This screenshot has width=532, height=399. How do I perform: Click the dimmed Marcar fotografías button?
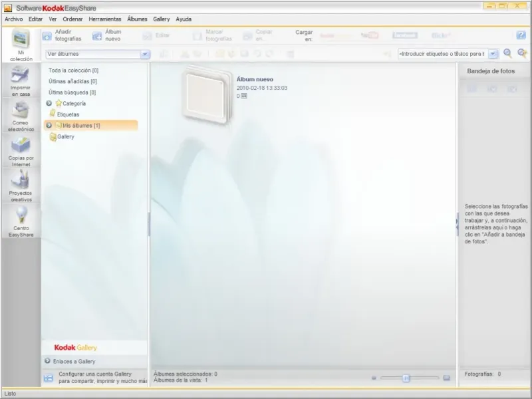212,35
